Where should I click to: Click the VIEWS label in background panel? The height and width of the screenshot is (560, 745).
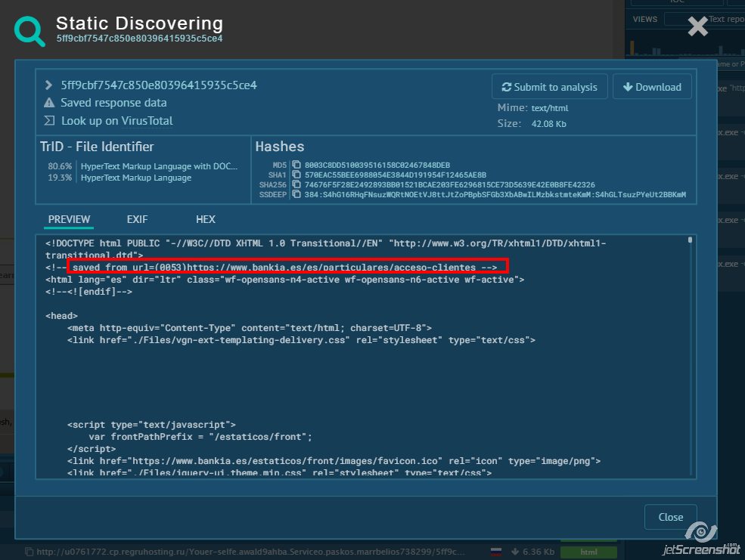coord(644,19)
